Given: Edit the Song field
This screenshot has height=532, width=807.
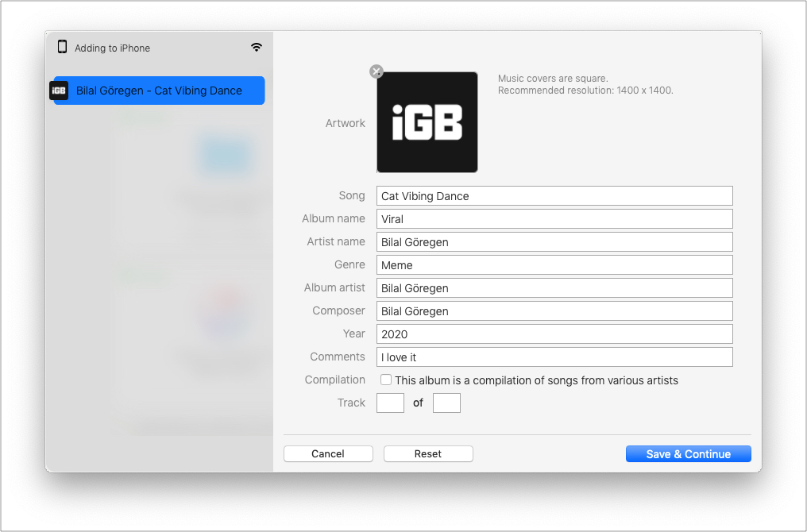Looking at the screenshot, I should pyautogui.click(x=554, y=196).
